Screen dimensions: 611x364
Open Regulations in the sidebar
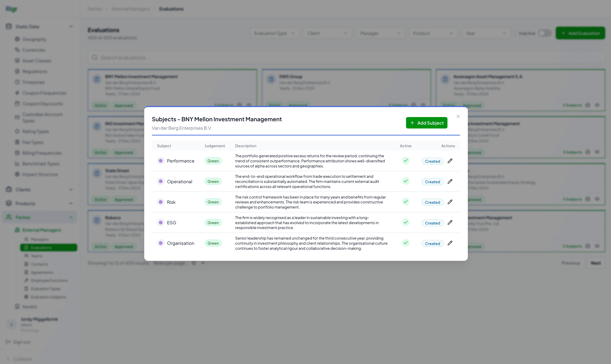35,72
